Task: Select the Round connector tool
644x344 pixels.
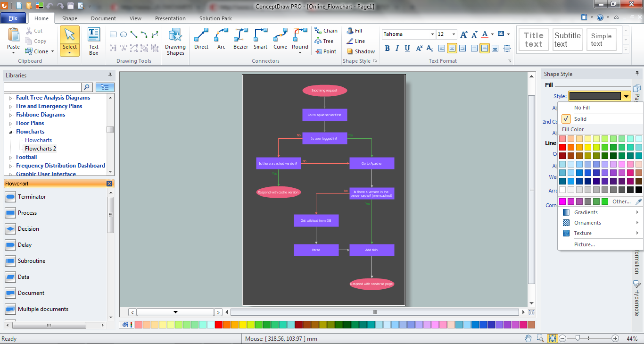Action: tap(300, 40)
